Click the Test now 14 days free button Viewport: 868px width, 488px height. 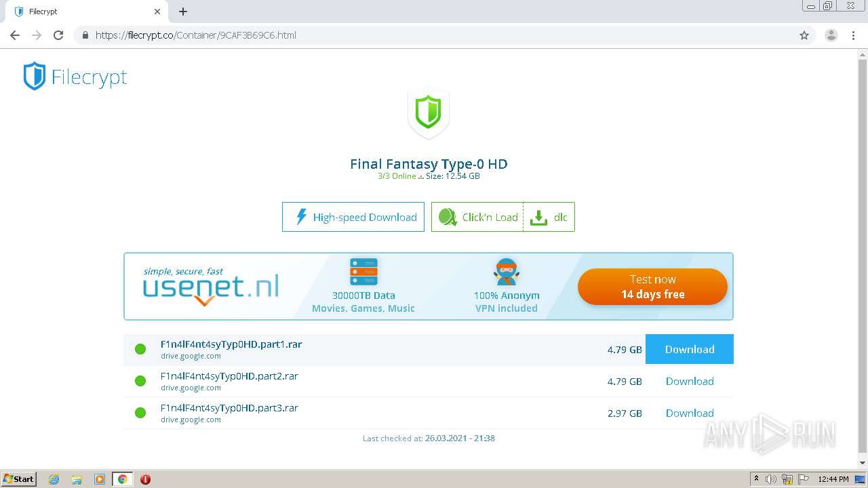point(652,287)
